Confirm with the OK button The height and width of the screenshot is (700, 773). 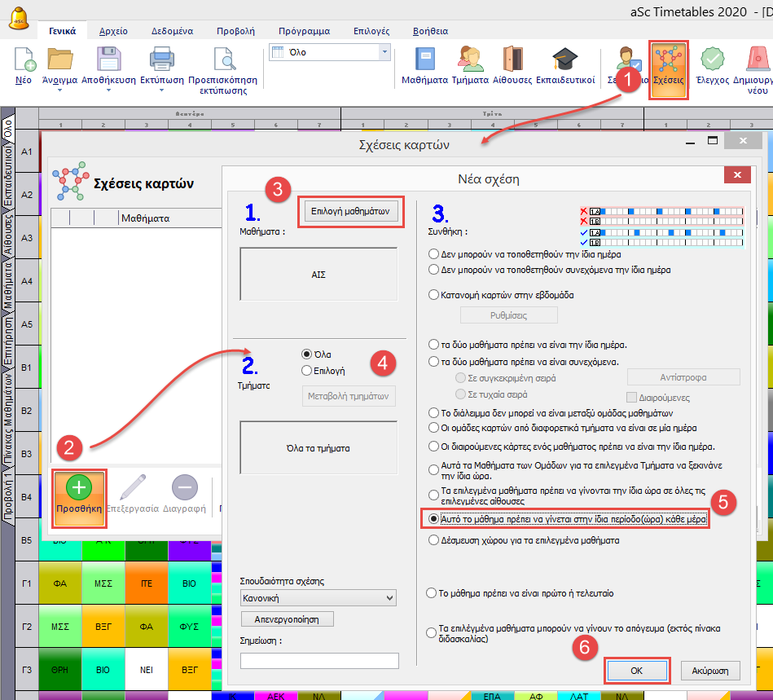pos(637,671)
